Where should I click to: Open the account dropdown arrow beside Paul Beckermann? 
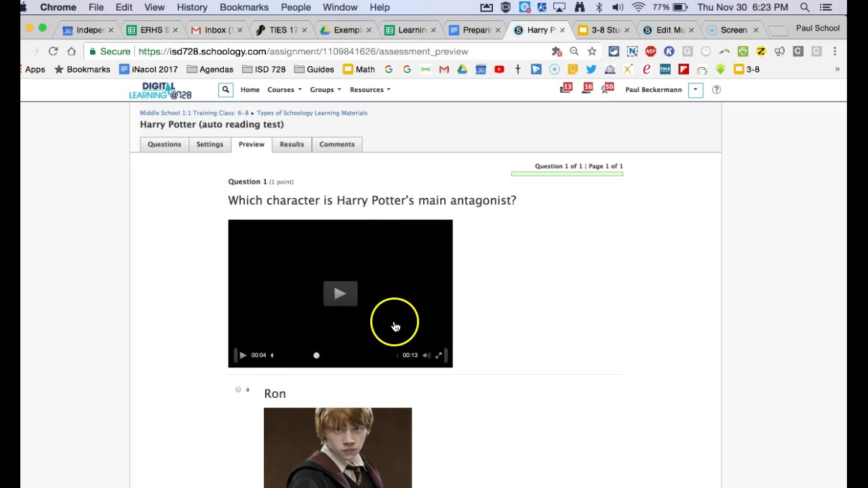click(695, 89)
